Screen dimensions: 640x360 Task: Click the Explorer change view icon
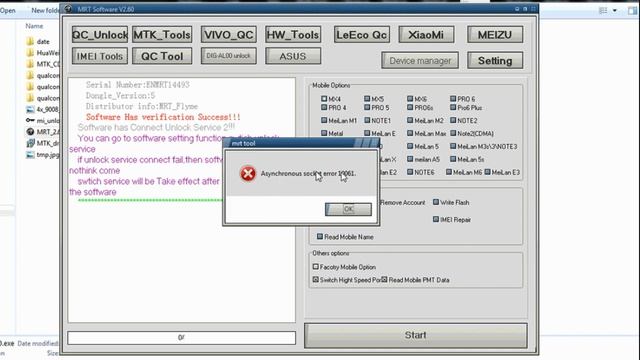[x=603, y=11]
